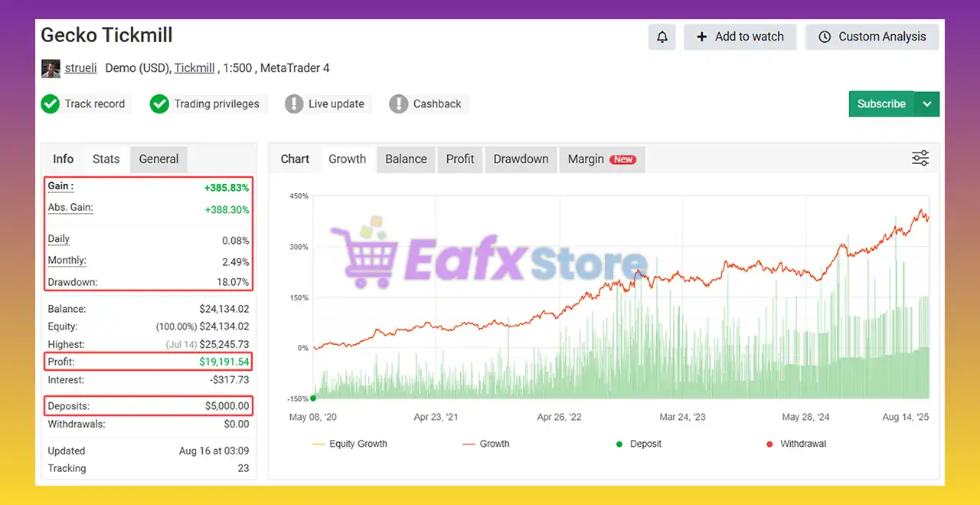Viewport: 980px width, 505px height.
Task: Open the chart filter settings icon
Action: click(920, 156)
